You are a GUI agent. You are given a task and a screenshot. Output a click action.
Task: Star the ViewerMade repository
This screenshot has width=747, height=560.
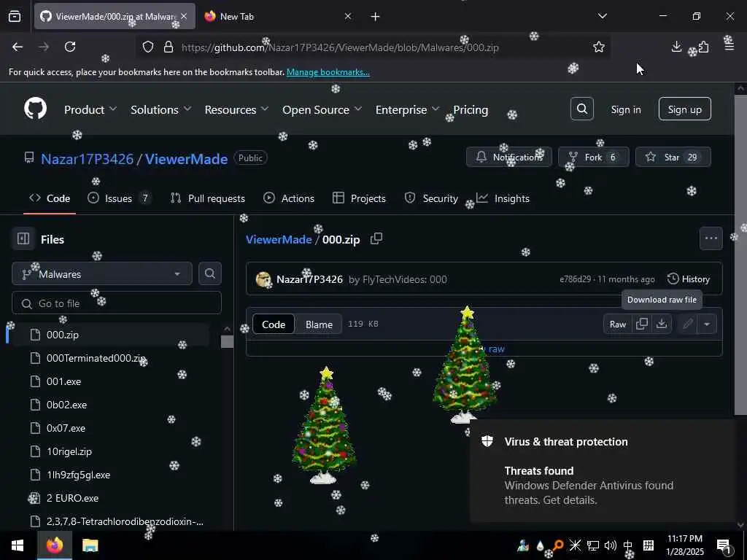pos(673,157)
